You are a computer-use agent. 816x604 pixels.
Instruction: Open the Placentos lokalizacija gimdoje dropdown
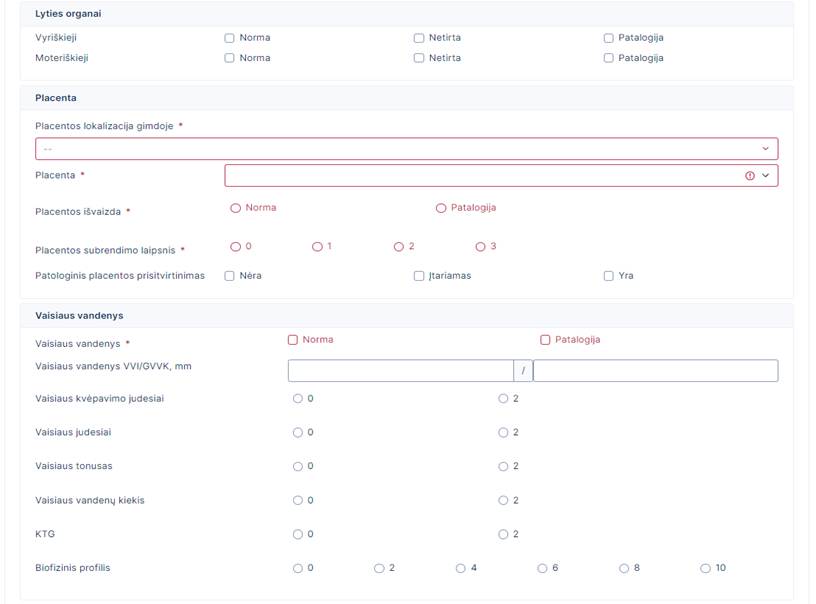pyautogui.click(x=406, y=149)
